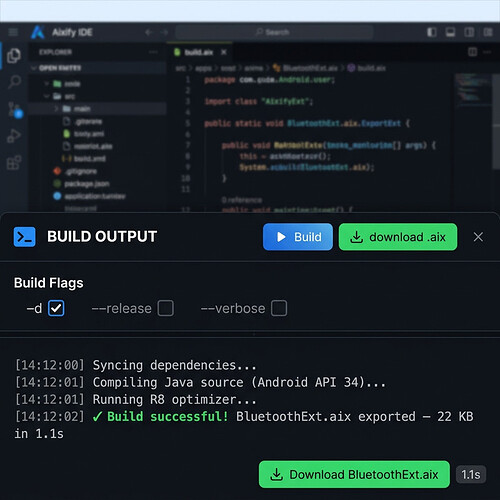Open the editor's more actions ellipsis
The image size is (500, 500).
point(487,52)
